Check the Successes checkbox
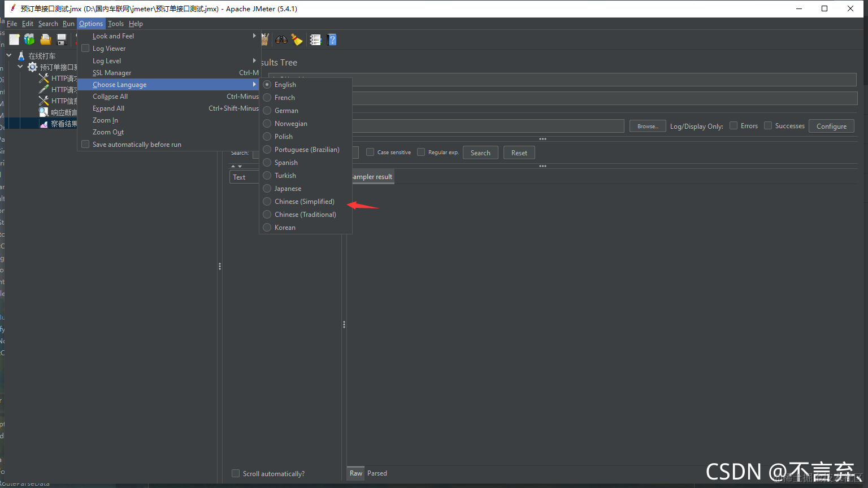 point(768,125)
